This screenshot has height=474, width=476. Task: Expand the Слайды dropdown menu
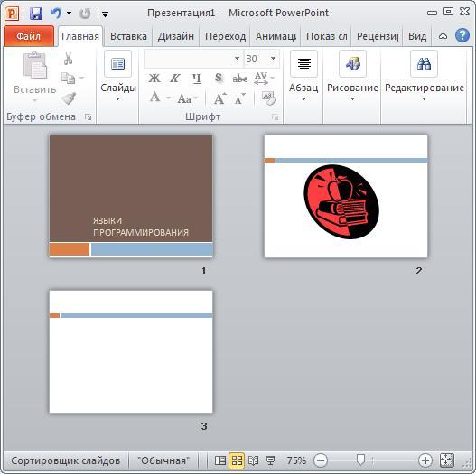coord(117,99)
